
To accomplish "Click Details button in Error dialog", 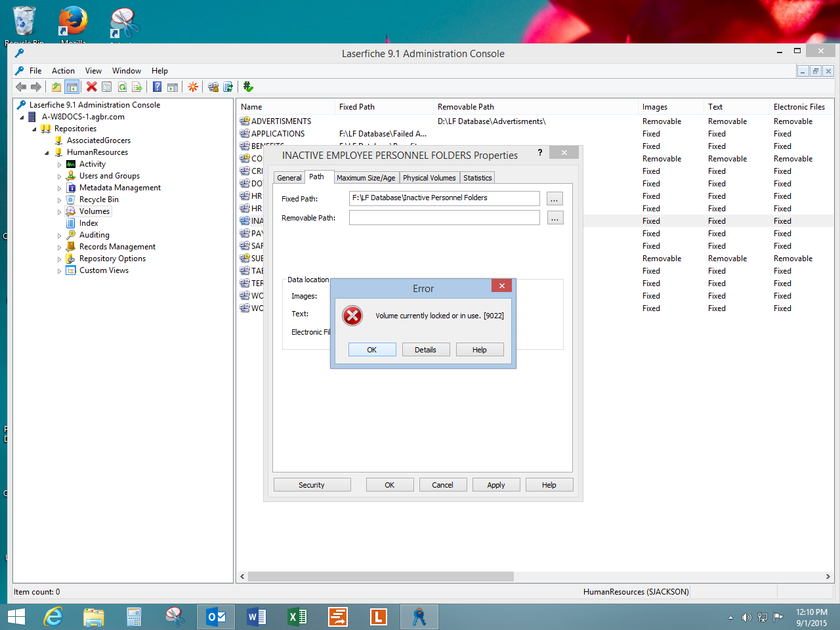I will (425, 350).
